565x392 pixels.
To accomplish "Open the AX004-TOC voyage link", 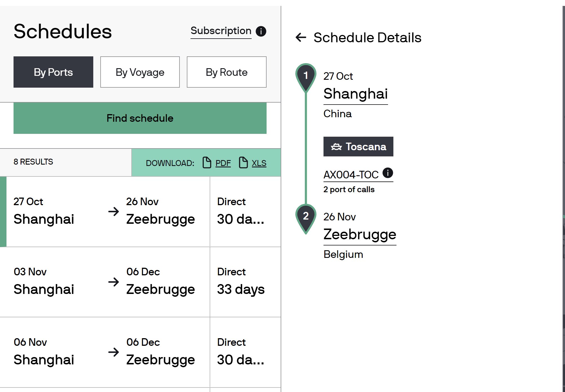I will (x=351, y=175).
